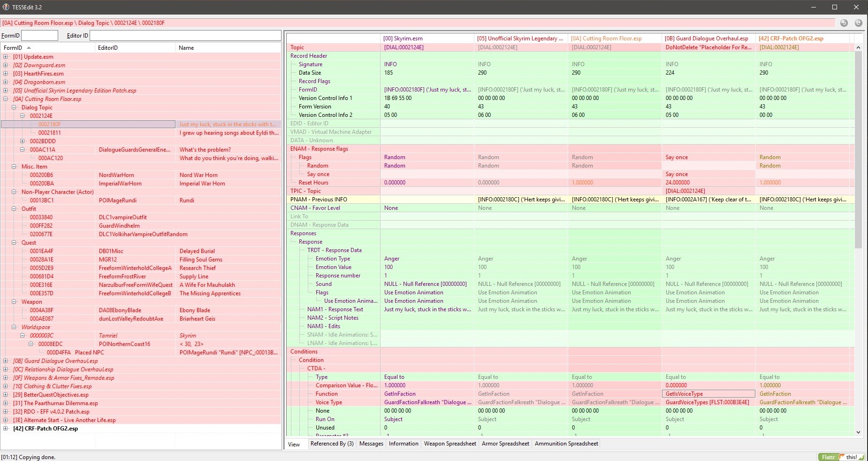Click the record view vertical scrollbar thumb
The image size is (868, 461).
pyautogui.click(x=858, y=150)
